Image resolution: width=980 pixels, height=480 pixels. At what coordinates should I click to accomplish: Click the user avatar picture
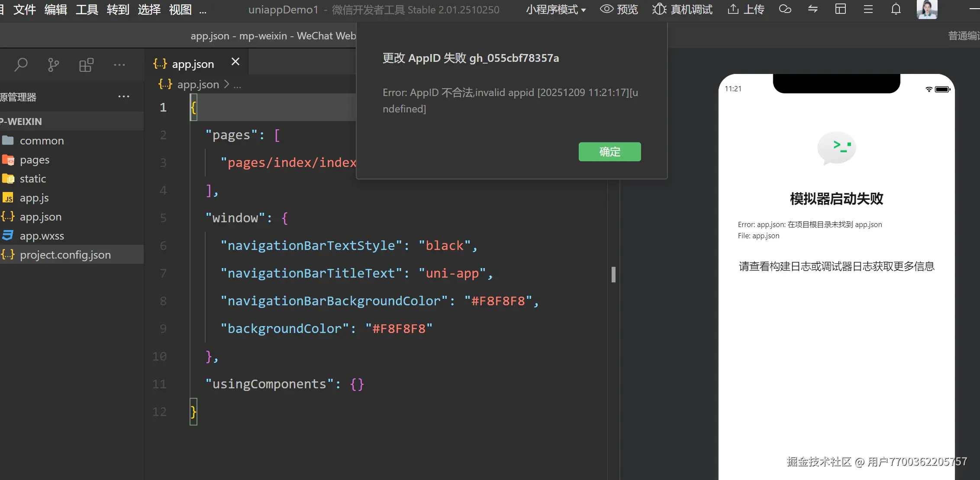tap(927, 9)
